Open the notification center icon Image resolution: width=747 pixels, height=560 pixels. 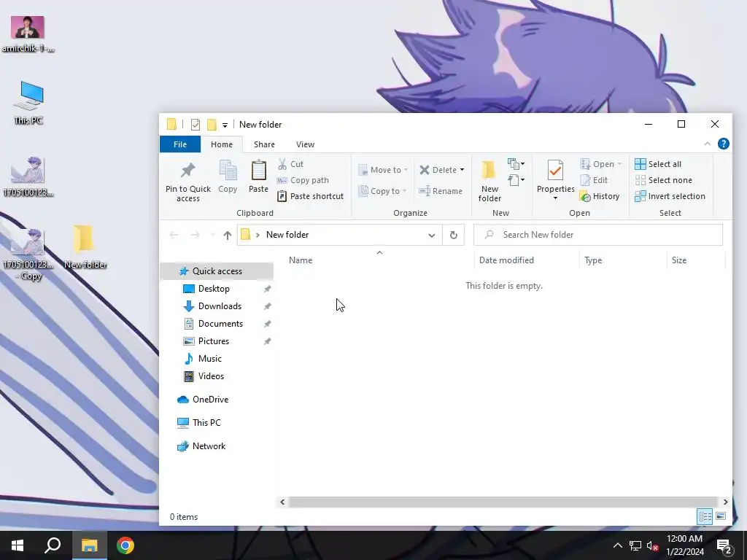[724, 546]
